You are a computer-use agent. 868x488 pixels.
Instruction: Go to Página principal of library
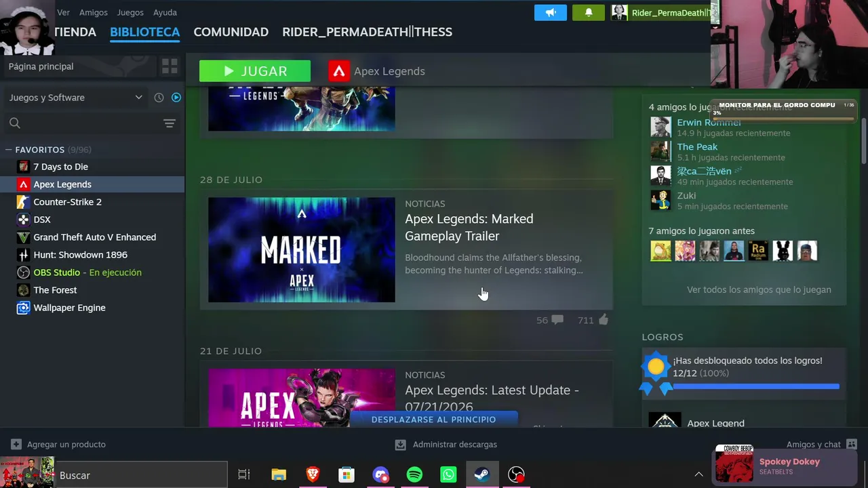tap(41, 66)
